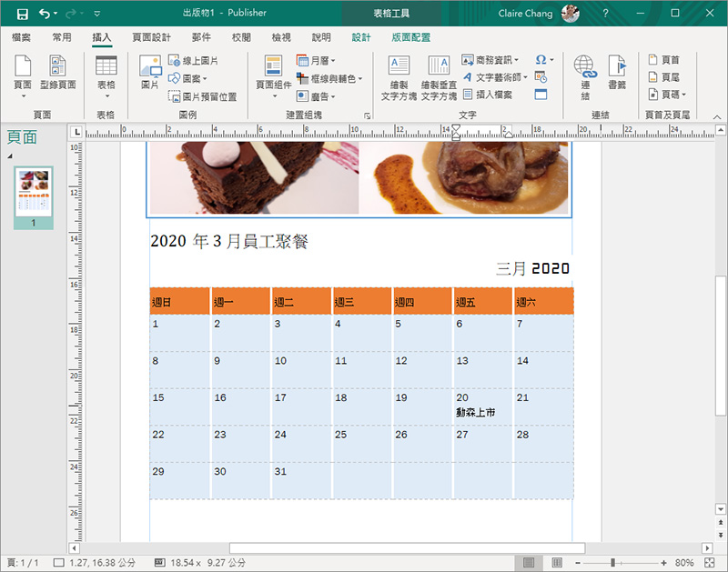Open 文字藝術師 WordArt dropdown
The height and width of the screenshot is (572, 728).
[x=495, y=77]
